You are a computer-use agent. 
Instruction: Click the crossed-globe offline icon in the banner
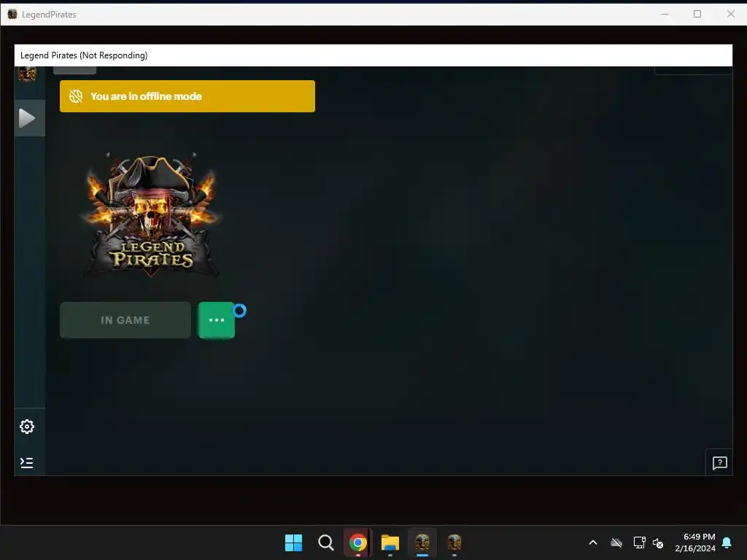tap(76, 96)
